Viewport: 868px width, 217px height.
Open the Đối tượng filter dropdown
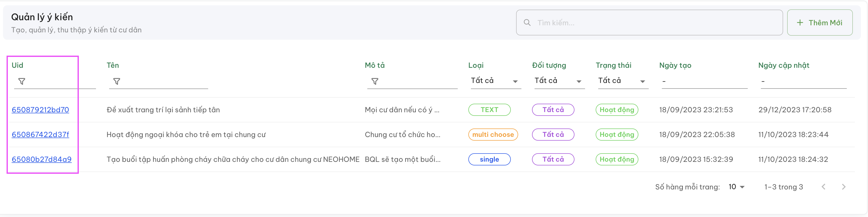click(x=559, y=81)
